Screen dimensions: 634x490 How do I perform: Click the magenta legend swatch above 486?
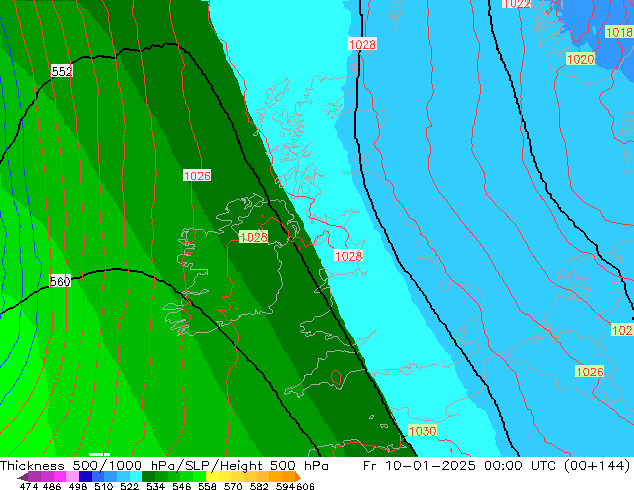pyautogui.click(x=59, y=477)
